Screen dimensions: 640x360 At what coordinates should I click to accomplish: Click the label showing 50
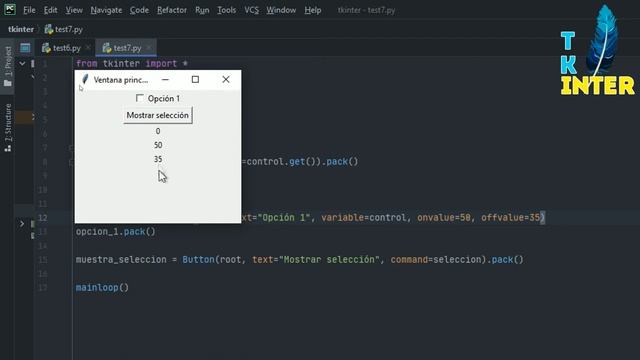(158, 145)
